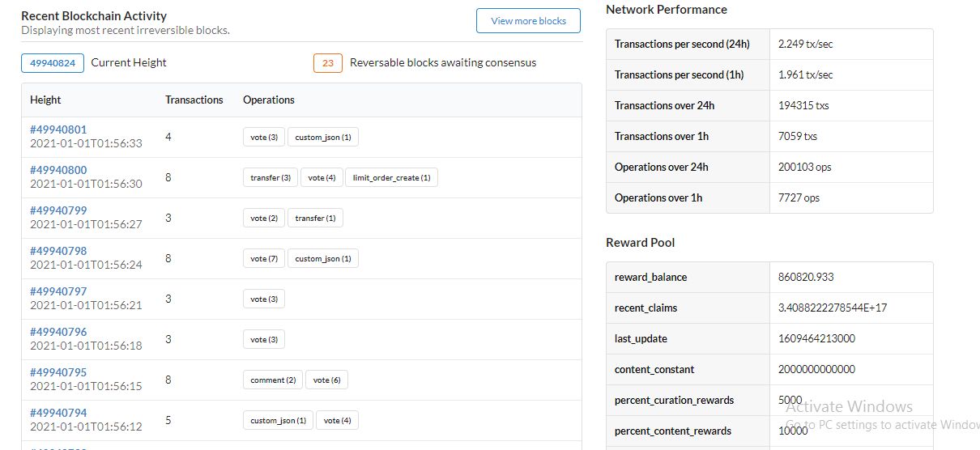This screenshot has height=450, width=980.
Task: Click timestamp 2021-01-01T01:56:12
Action: pos(86,427)
